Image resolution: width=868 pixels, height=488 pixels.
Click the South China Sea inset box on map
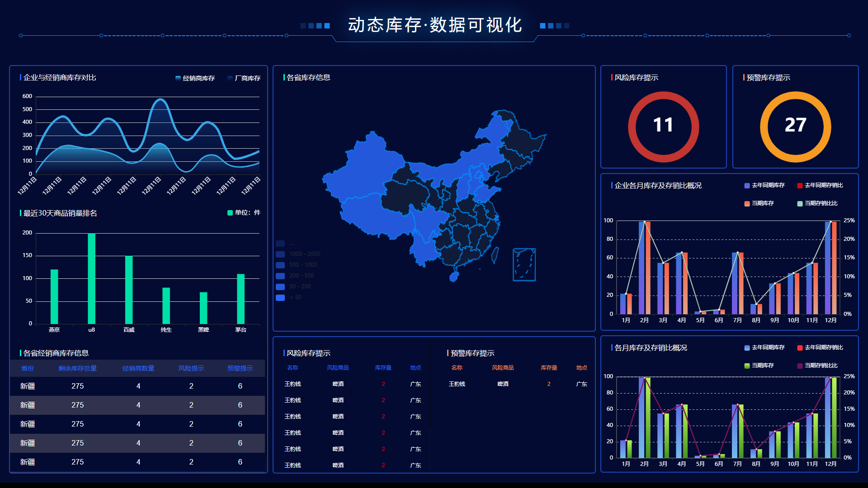pos(524,264)
